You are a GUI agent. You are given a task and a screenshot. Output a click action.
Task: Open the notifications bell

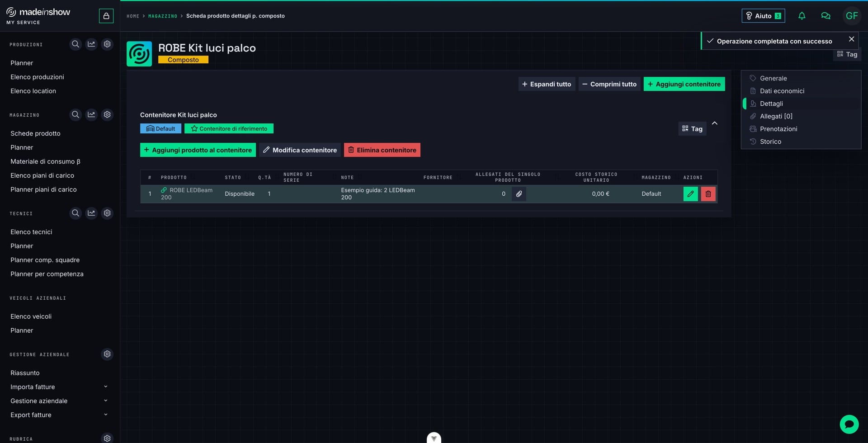[x=802, y=16]
